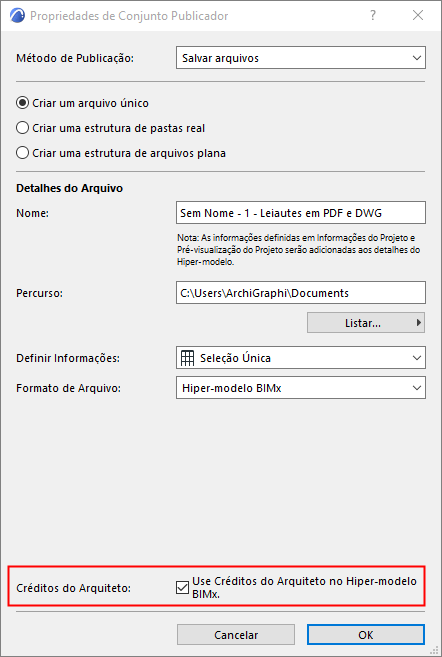The image size is (442, 657).
Task: Click the Listar... button
Action: (366, 323)
